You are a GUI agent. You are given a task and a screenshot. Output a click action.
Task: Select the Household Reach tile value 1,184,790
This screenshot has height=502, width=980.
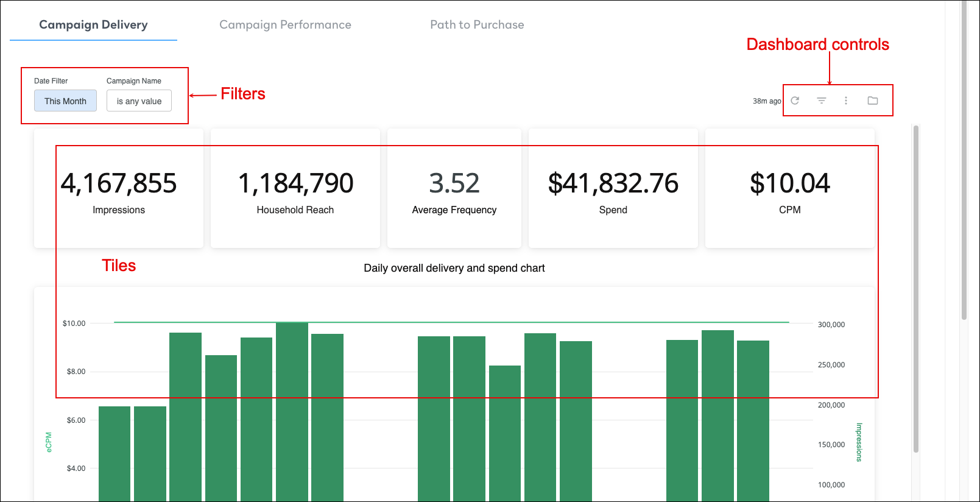point(295,183)
